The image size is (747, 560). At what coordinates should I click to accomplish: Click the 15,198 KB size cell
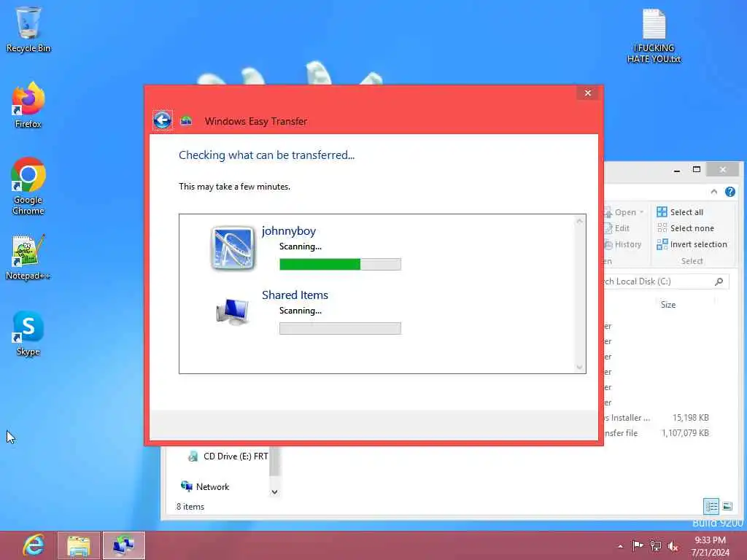tap(690, 418)
